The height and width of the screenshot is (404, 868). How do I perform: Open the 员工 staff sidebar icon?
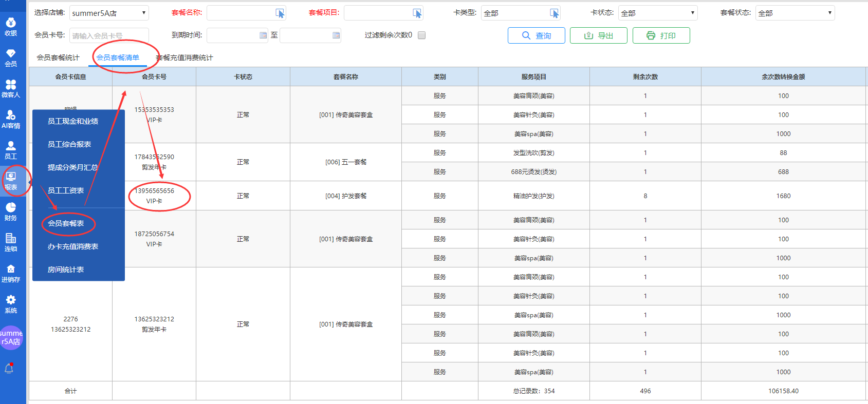click(11, 150)
